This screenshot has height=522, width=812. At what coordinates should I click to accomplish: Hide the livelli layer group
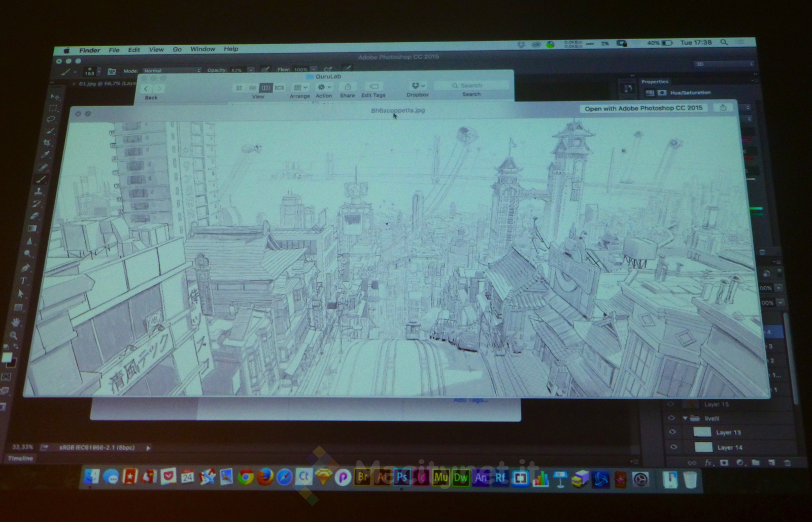pyautogui.click(x=672, y=418)
